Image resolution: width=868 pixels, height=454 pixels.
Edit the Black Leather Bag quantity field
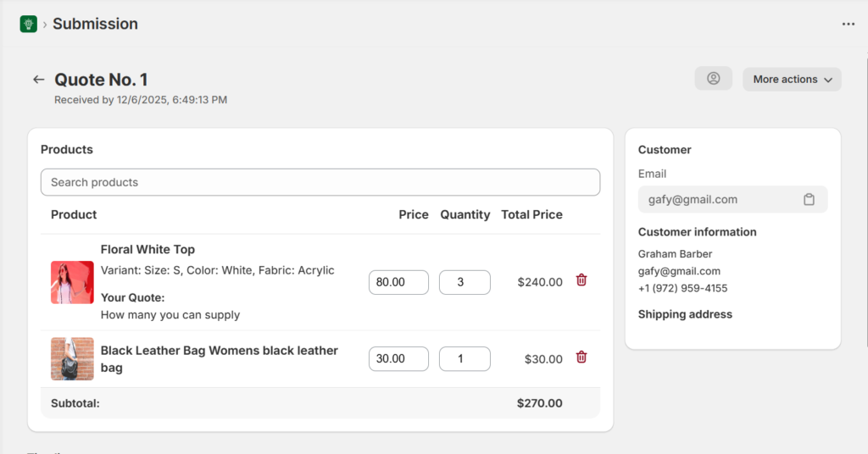click(x=465, y=358)
